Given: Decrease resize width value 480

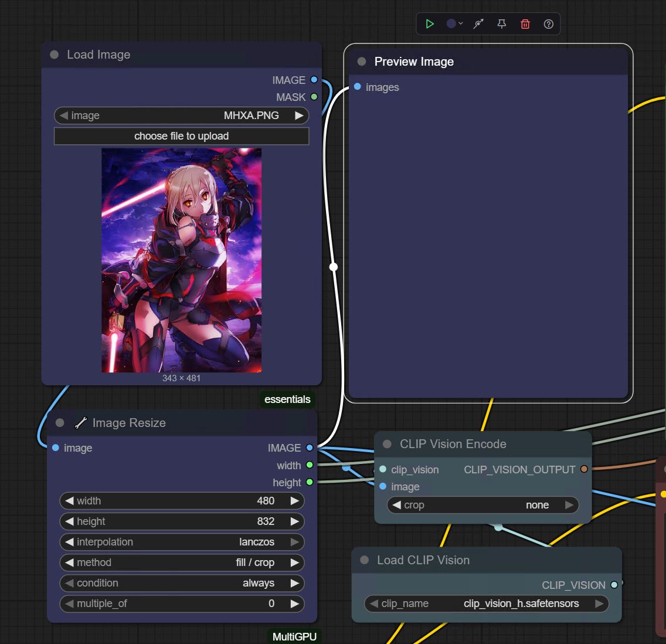Looking at the screenshot, I should [x=69, y=501].
